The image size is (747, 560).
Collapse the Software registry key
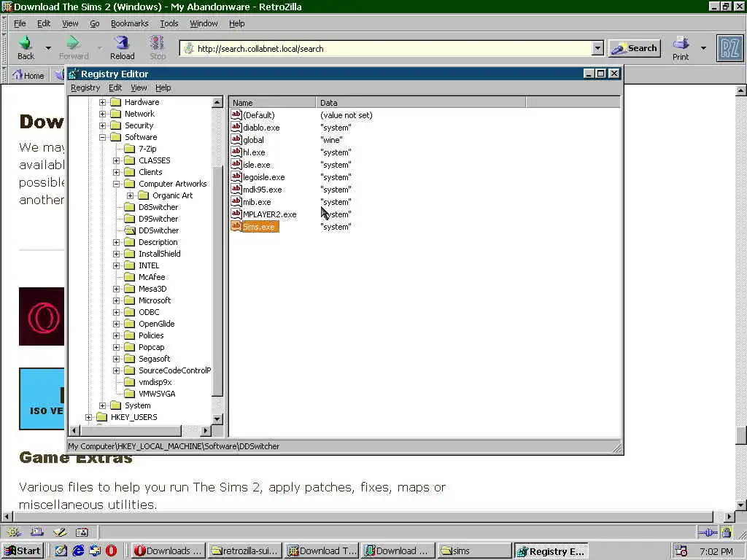[x=102, y=137]
